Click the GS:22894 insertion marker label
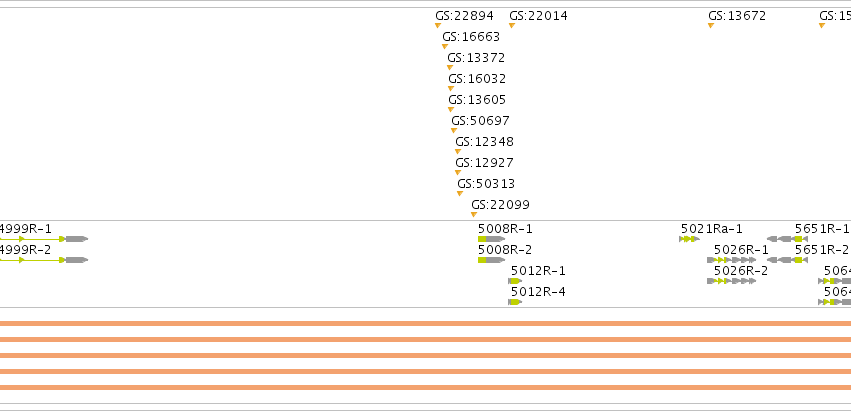The height and width of the screenshot is (411, 851). click(x=464, y=16)
